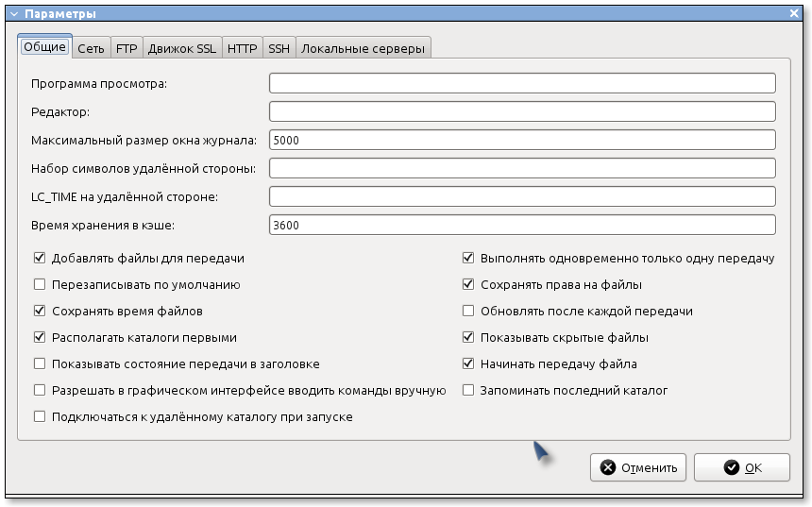Image resolution: width=812 pixels, height=507 pixels.
Task: Focus the Набор символов удалённой стороны field
Action: (522, 168)
